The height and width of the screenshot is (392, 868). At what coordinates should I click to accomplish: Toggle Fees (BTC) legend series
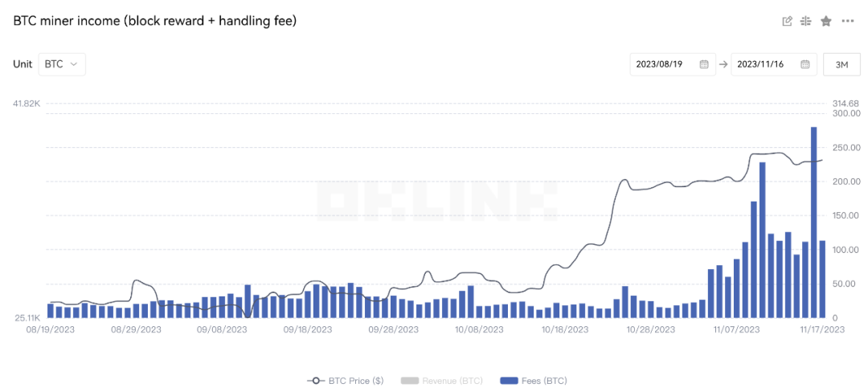(534, 381)
